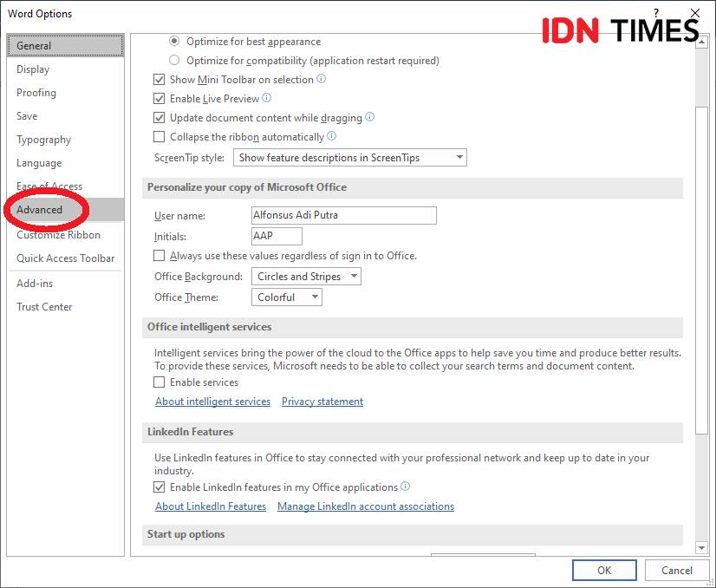The width and height of the screenshot is (716, 588).
Task: Uncheck Enable LinkedIn features in Office
Action: pos(159,487)
